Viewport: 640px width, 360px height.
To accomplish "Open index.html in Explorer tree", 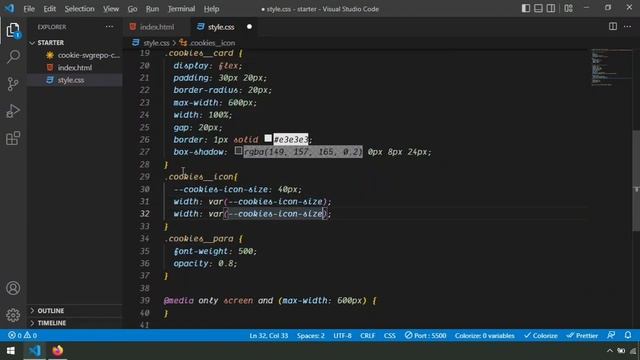I will pyautogui.click(x=75, y=67).
